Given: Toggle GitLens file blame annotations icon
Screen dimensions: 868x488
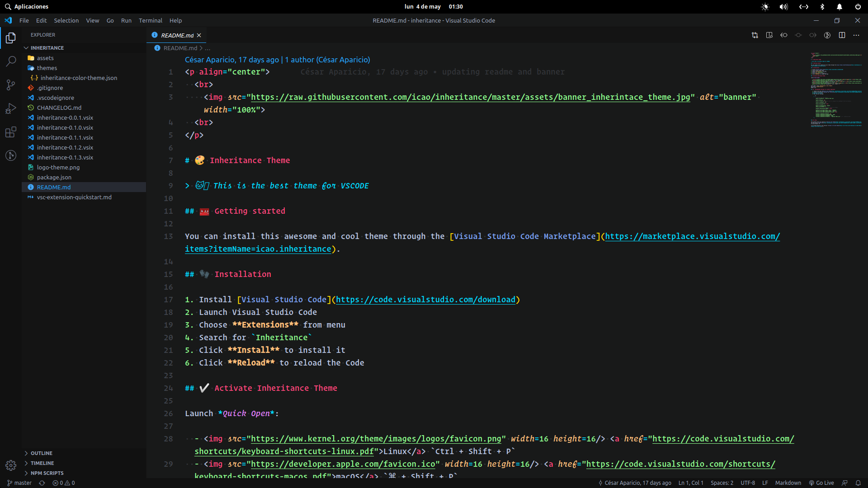Looking at the screenshot, I should tap(827, 35).
